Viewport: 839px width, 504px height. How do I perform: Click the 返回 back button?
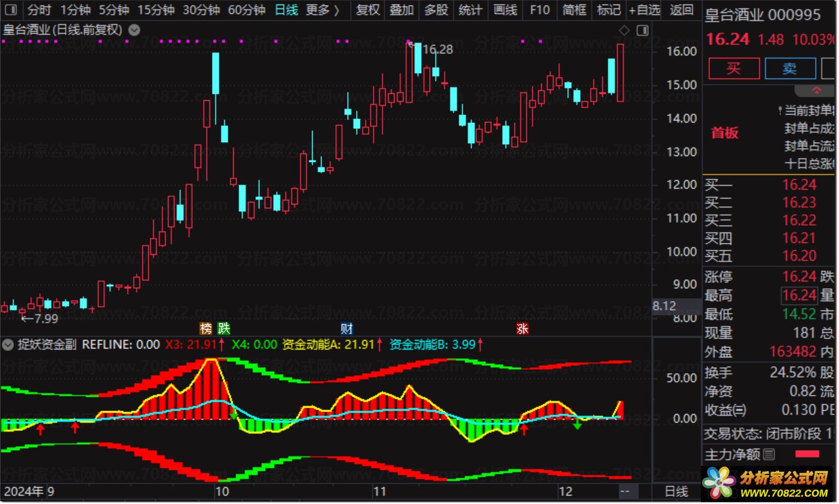pos(681,10)
